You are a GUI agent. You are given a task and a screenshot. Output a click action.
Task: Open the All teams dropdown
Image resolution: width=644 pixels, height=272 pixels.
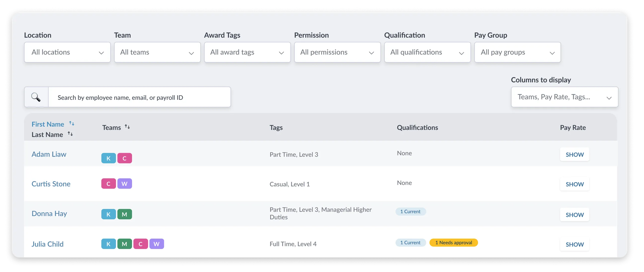coord(157,52)
